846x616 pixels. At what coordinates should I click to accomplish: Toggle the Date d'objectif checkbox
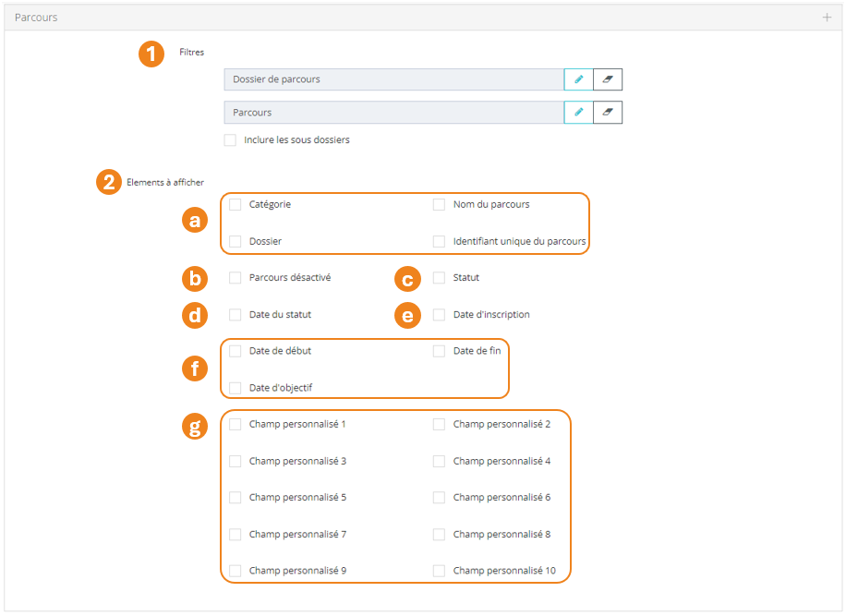[x=236, y=388]
